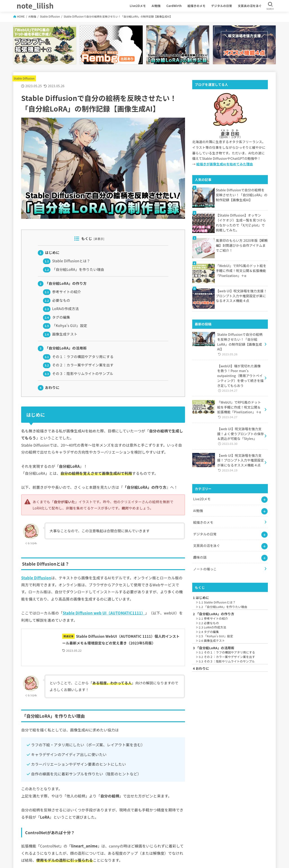Expand the AI勉強 category plus icon
Screen dimensions: 289x868
click(x=264, y=511)
